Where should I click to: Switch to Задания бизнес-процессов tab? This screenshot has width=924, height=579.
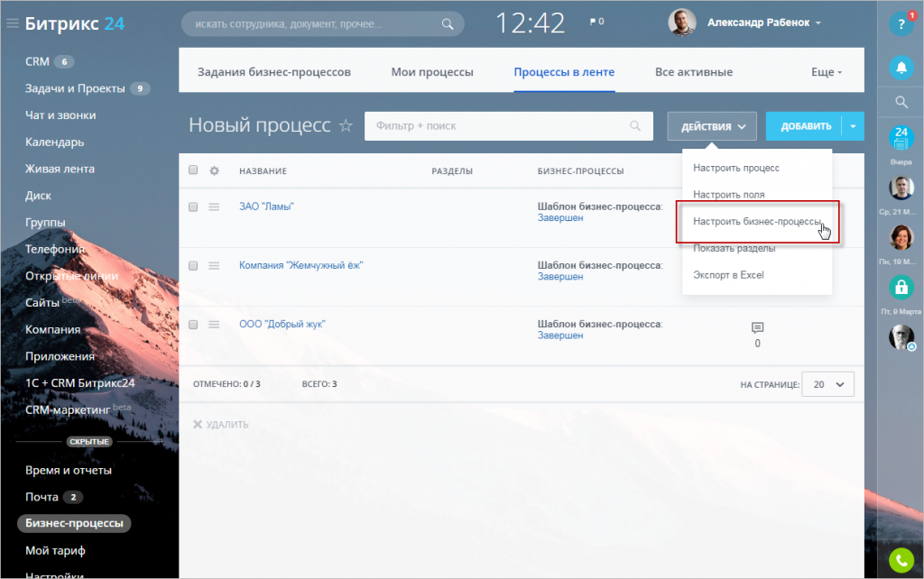[274, 72]
